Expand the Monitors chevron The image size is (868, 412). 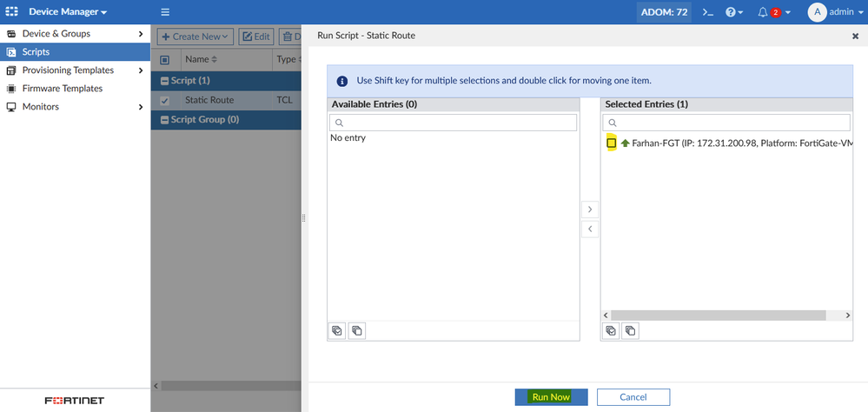coord(141,107)
